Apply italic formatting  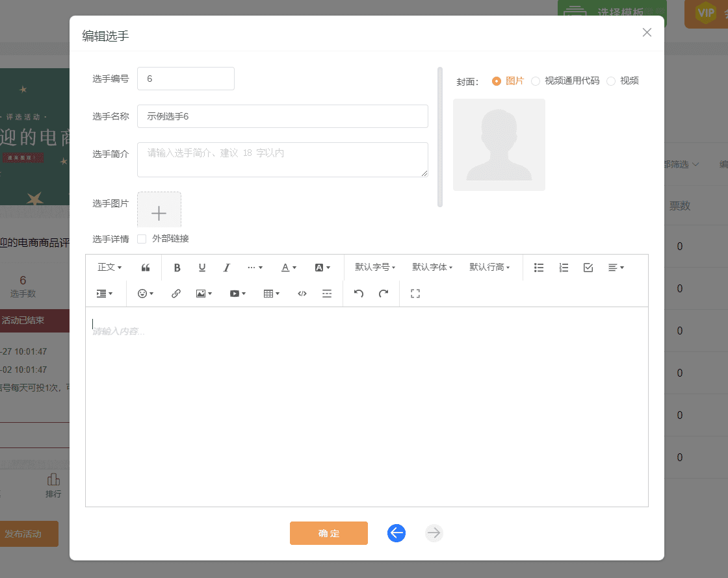click(226, 267)
